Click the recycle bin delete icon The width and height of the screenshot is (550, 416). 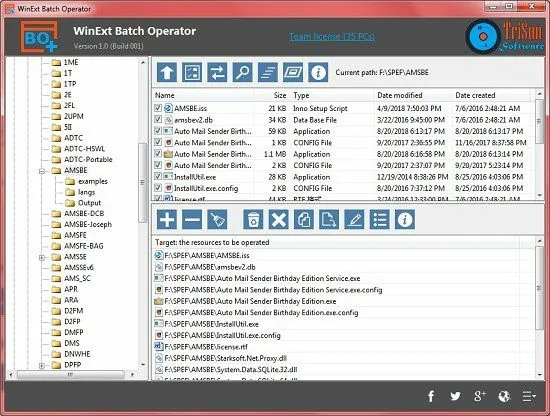tap(253, 220)
